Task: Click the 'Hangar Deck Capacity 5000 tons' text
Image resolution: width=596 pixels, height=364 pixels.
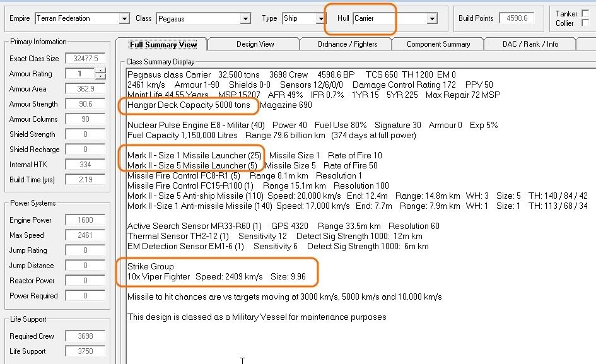Action: pos(189,105)
